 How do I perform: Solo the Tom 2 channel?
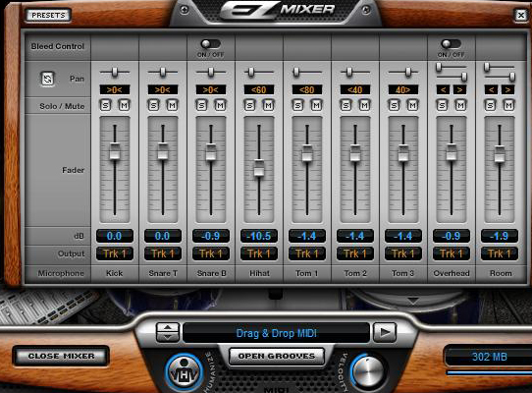coord(346,106)
